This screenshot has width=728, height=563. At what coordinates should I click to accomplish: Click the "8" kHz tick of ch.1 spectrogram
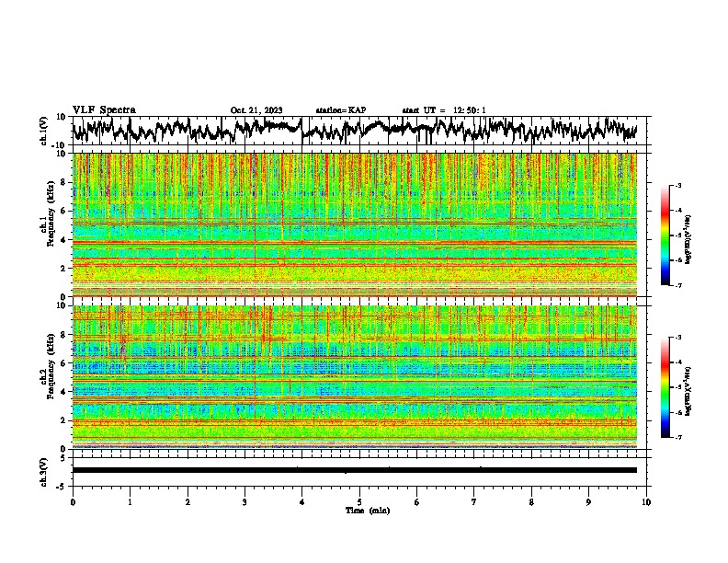tap(64, 182)
